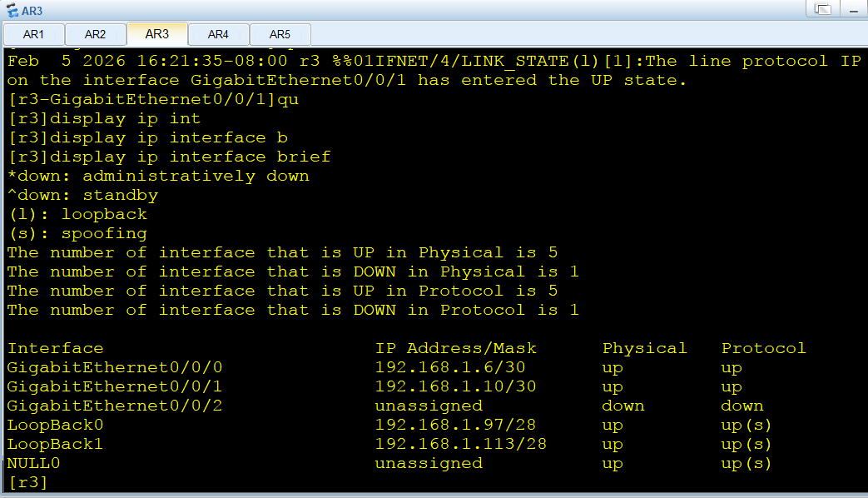The width and height of the screenshot is (868, 498).
Task: Click the Protocol column header
Action: click(763, 348)
